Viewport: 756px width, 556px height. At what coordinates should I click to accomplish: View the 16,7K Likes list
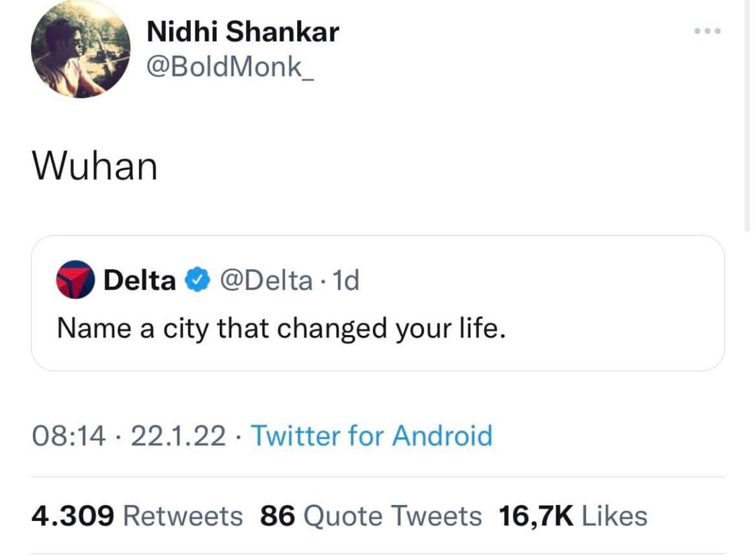click(x=573, y=516)
